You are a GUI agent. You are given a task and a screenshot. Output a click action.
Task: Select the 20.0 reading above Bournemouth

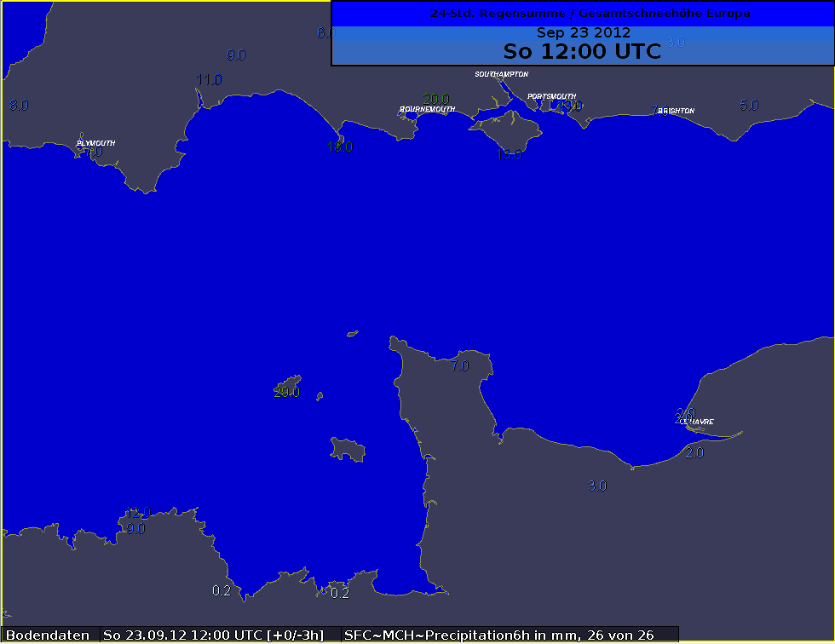tap(435, 99)
